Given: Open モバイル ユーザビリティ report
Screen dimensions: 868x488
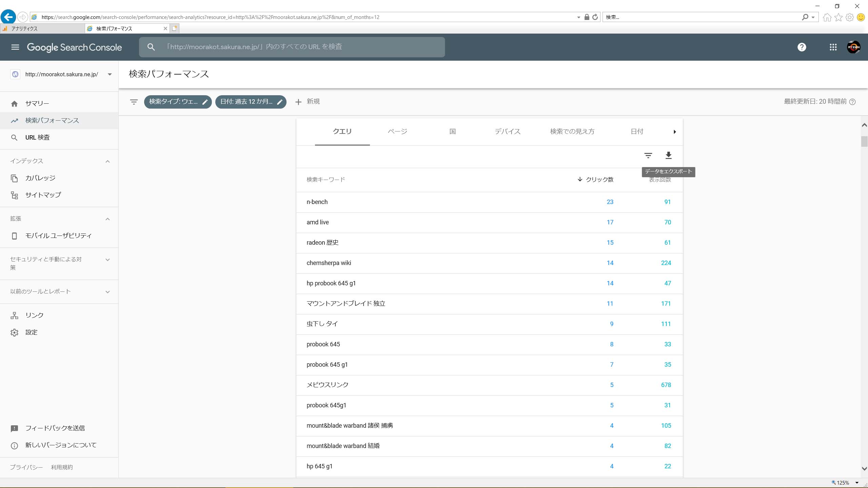Looking at the screenshot, I should pyautogui.click(x=59, y=236).
